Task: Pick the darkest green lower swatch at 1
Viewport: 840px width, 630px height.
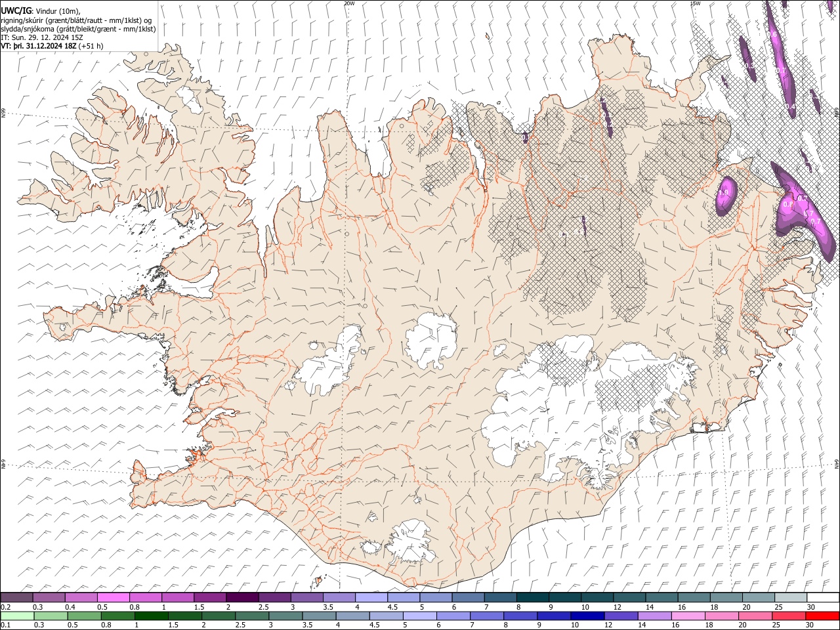Action: (x=151, y=616)
